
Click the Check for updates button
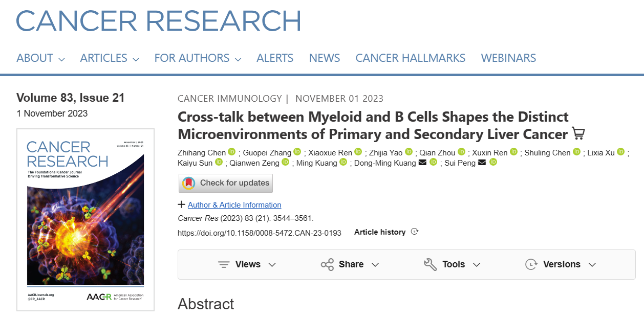pos(225,183)
